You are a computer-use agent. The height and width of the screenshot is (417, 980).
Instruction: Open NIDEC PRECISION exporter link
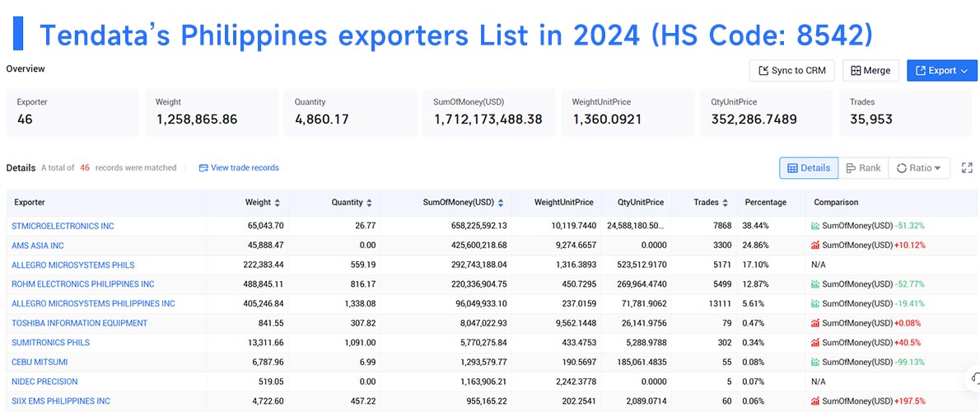coord(44,381)
